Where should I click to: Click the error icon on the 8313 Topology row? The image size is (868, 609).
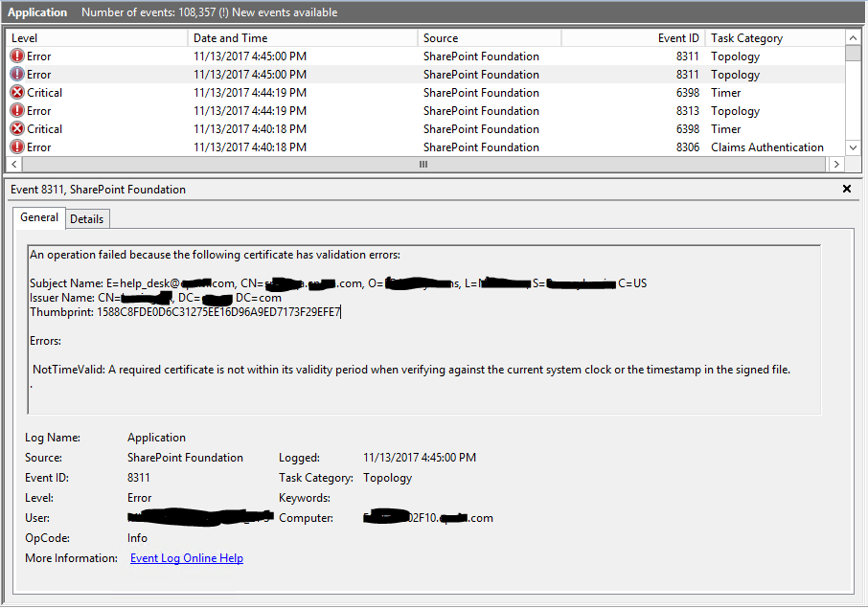(x=17, y=111)
